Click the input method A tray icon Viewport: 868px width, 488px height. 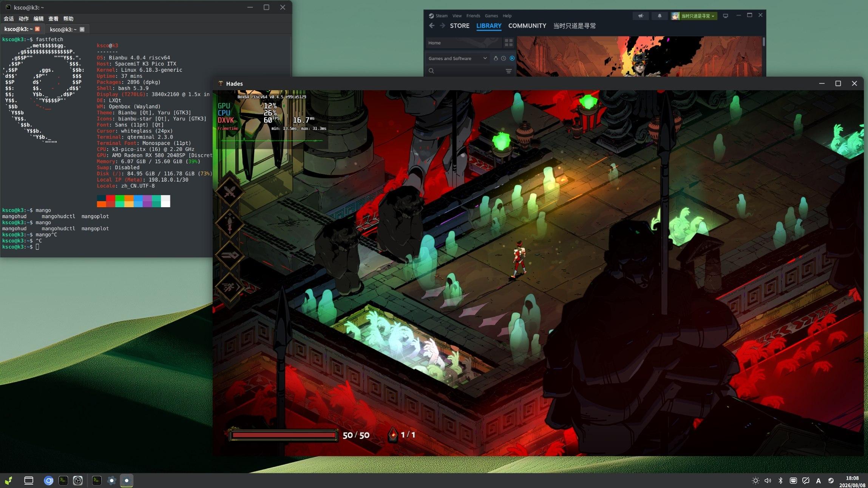(x=818, y=481)
